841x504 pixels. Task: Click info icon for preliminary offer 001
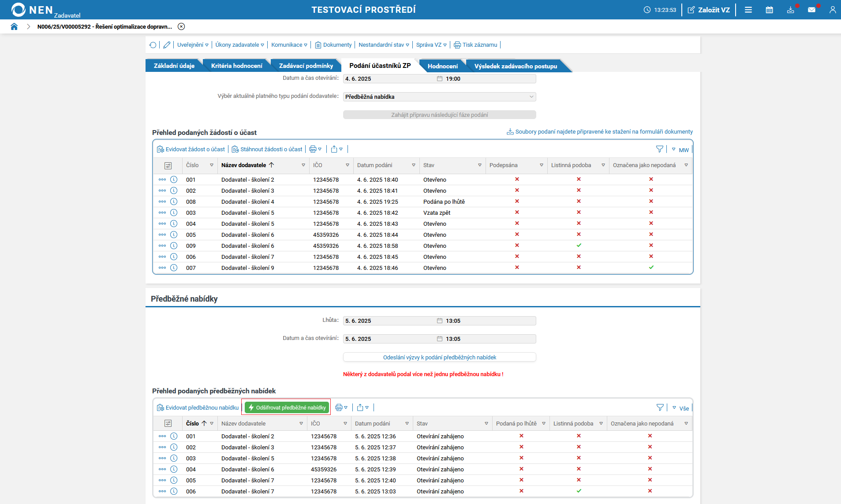tap(174, 436)
